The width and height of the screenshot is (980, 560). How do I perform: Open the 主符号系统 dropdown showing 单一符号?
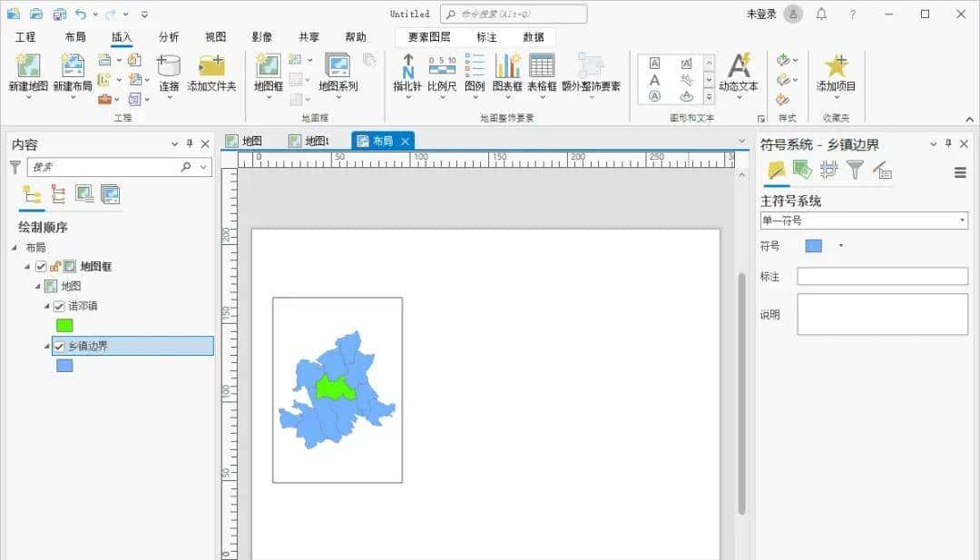[964, 220]
